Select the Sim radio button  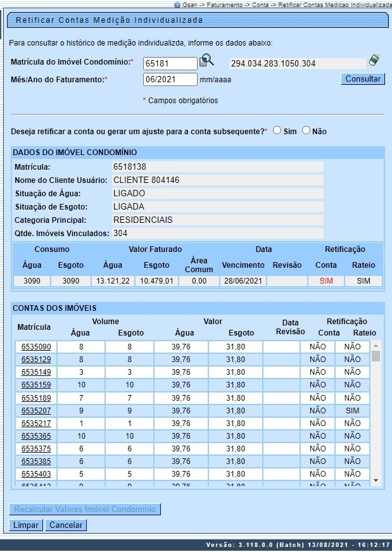click(277, 130)
